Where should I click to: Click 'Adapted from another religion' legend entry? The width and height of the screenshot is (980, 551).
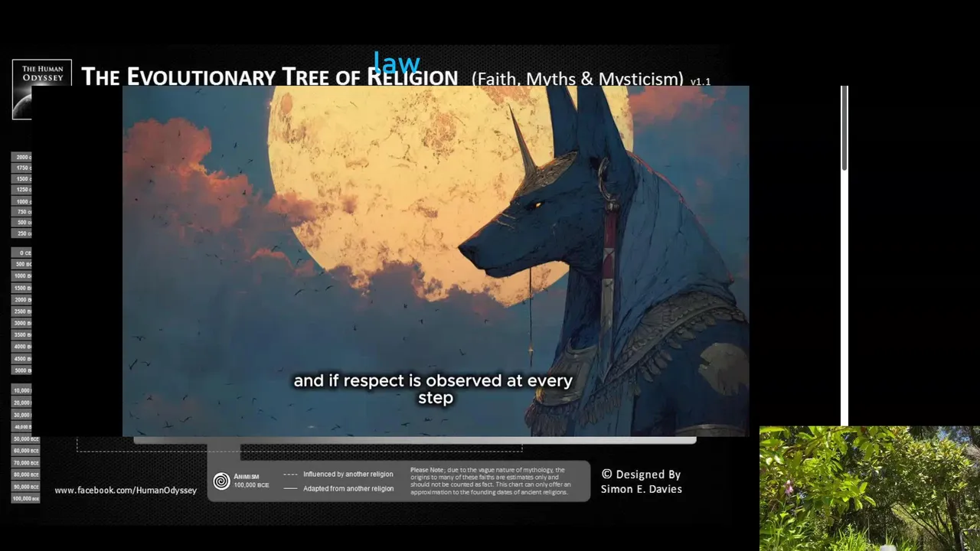click(348, 488)
